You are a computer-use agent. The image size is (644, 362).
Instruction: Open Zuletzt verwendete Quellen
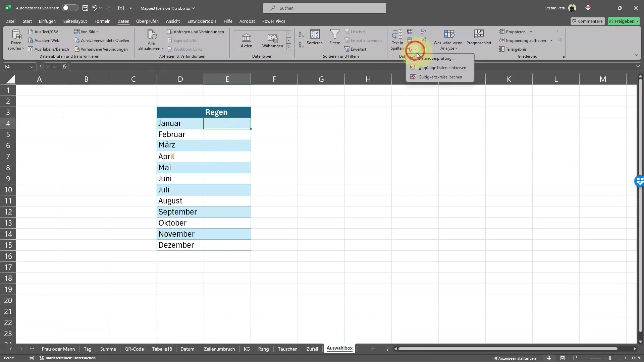[x=102, y=40]
